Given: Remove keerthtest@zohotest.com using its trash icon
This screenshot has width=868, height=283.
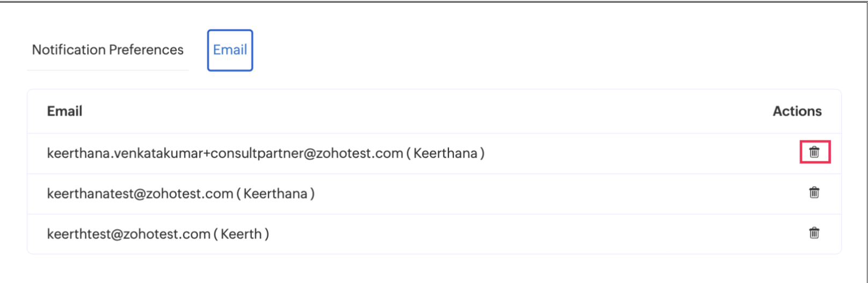Looking at the screenshot, I should (814, 233).
